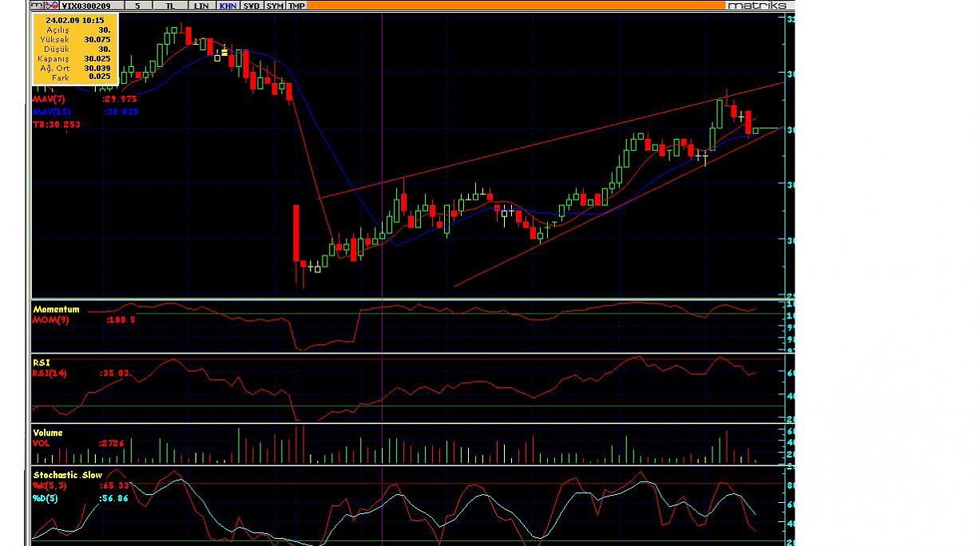Click the SYM toolbar button
980x546 pixels.
(x=275, y=5)
